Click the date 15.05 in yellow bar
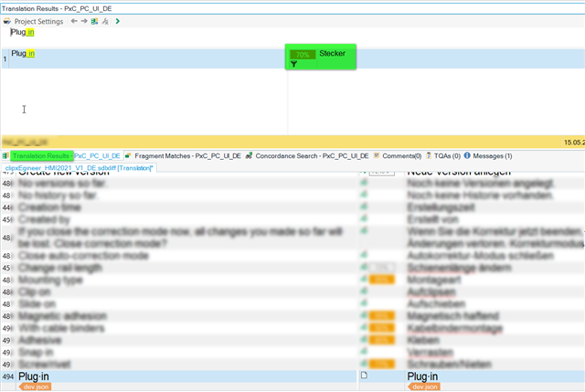Viewport: 585px width, 392px height. 574,143
